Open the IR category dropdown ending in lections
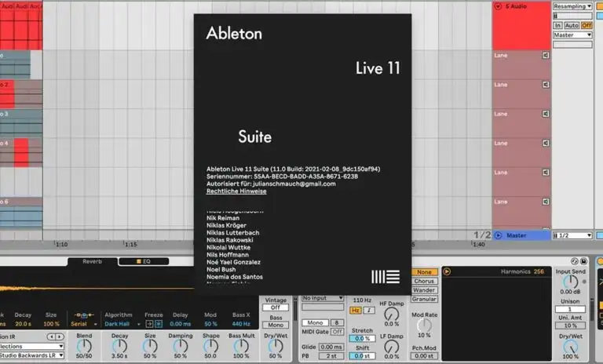603x364 pixels. 32,346
